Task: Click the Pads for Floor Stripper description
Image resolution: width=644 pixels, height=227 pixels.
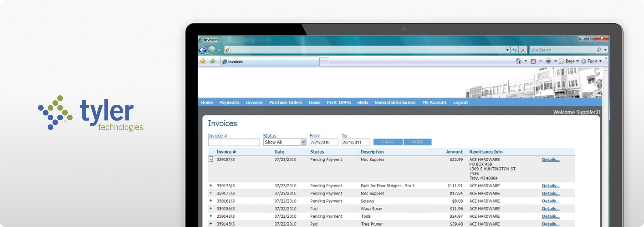Action: coord(388,186)
